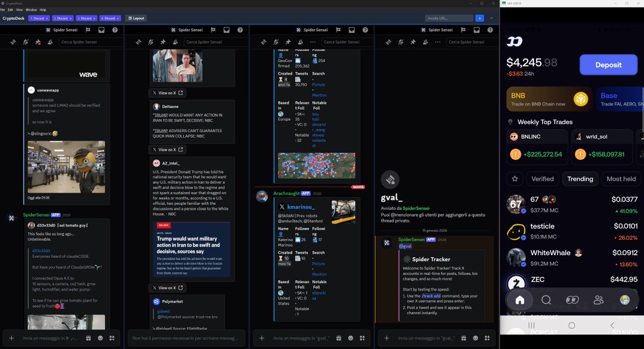Screen dimensions: 644x349
Task: Open testicle token row in phone app
Action: [x=572, y=231]
